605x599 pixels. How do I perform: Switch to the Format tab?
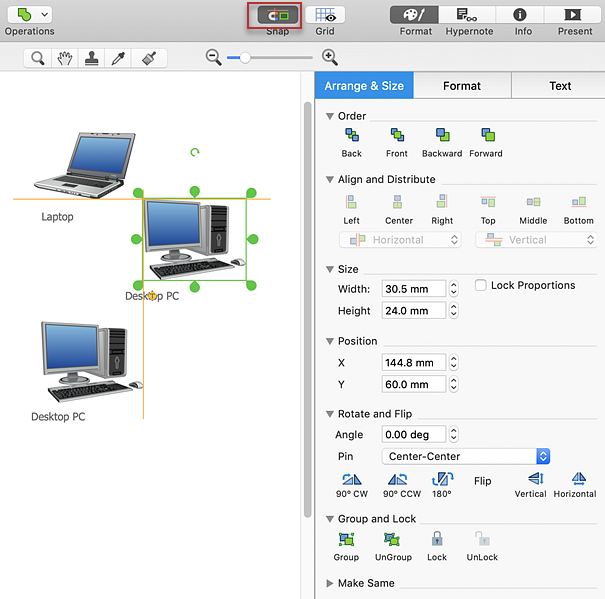point(462,86)
